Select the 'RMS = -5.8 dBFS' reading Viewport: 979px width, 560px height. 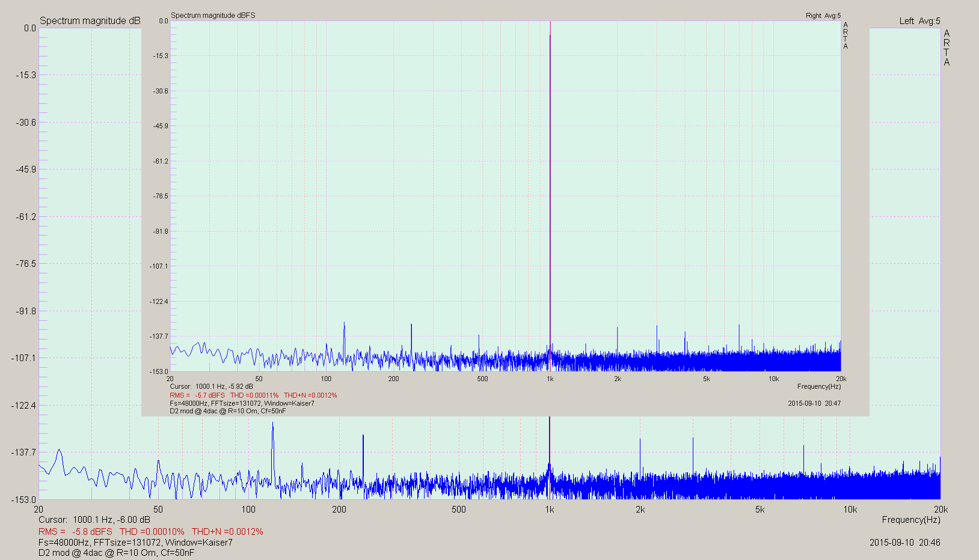pos(75,532)
